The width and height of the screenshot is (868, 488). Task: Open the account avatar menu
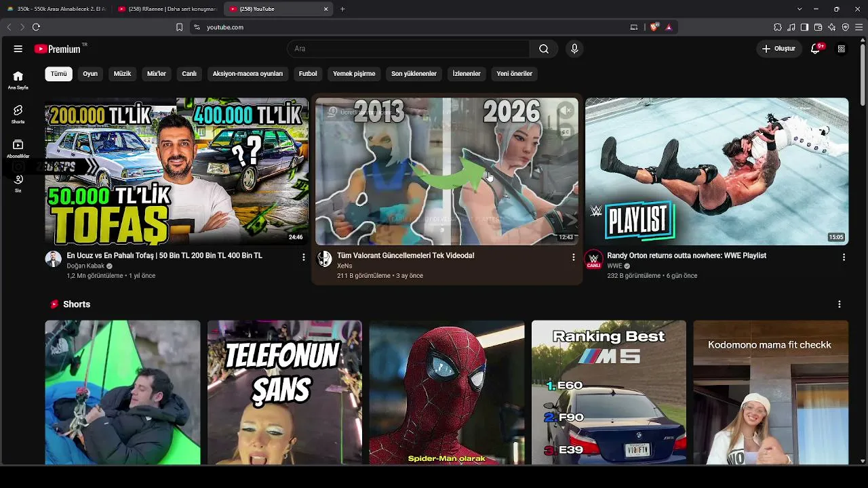point(842,49)
